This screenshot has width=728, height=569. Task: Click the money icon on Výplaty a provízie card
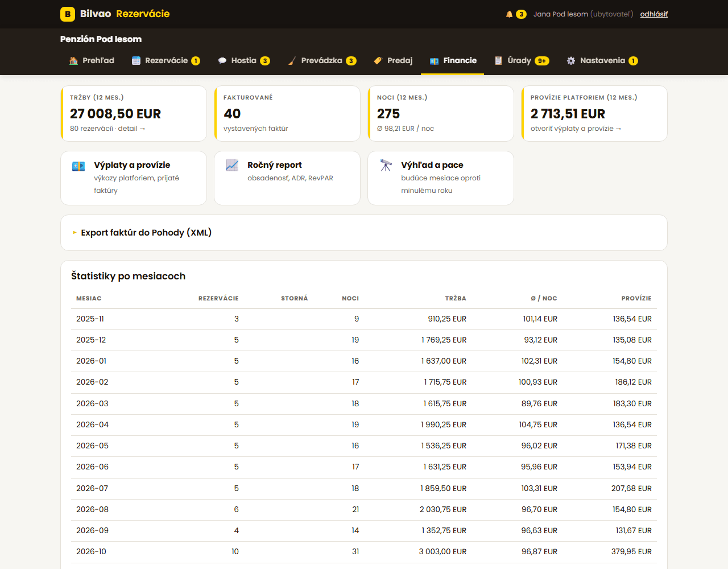78,166
